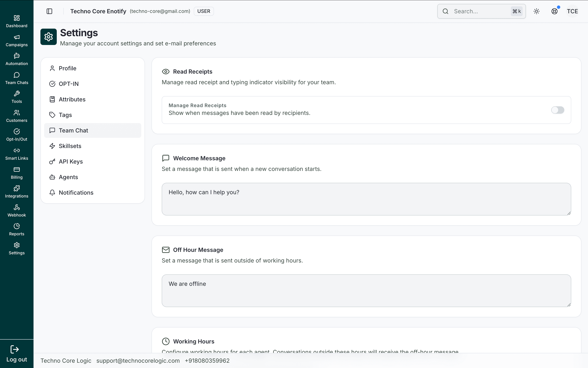Image resolution: width=588 pixels, height=368 pixels.
Task: Click the Working Hours clock icon
Action: tap(166, 341)
